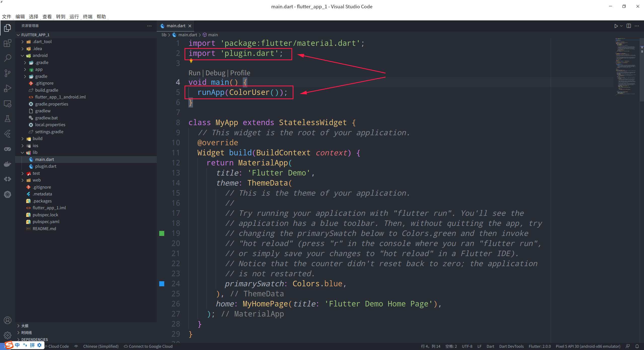
Task: Click the lib breadcrumb segment
Action: click(x=164, y=35)
